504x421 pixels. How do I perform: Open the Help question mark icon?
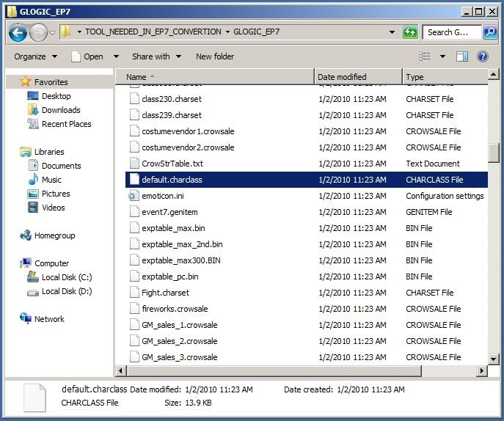[x=483, y=56]
